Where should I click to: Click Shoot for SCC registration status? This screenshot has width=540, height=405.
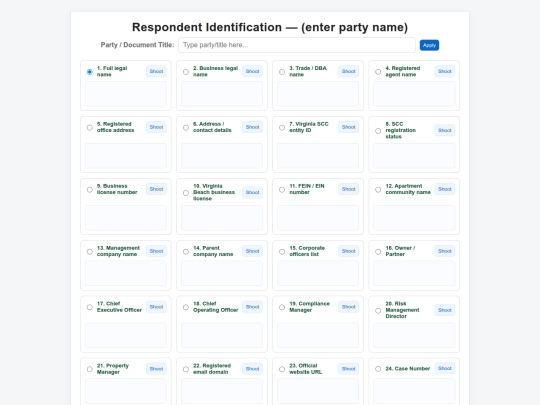tap(445, 130)
